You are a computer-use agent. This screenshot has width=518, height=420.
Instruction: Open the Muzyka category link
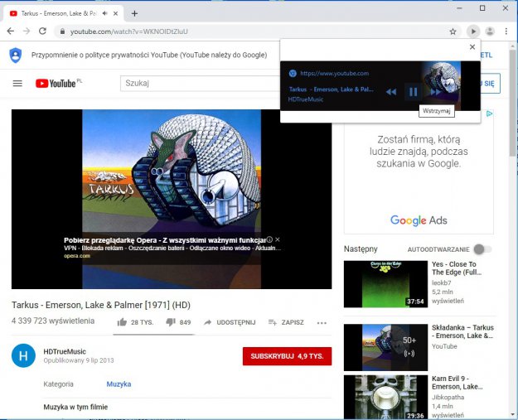[119, 384]
